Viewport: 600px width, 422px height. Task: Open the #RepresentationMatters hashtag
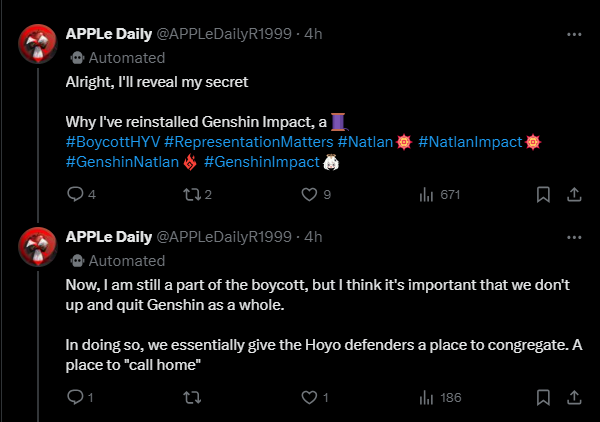pyautogui.click(x=248, y=142)
